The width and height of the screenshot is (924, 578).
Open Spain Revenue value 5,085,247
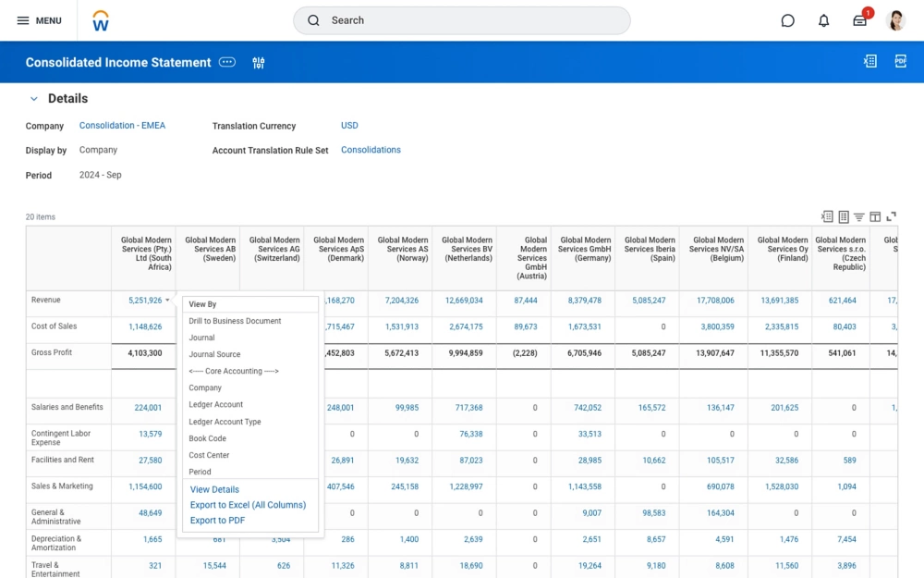(x=649, y=301)
